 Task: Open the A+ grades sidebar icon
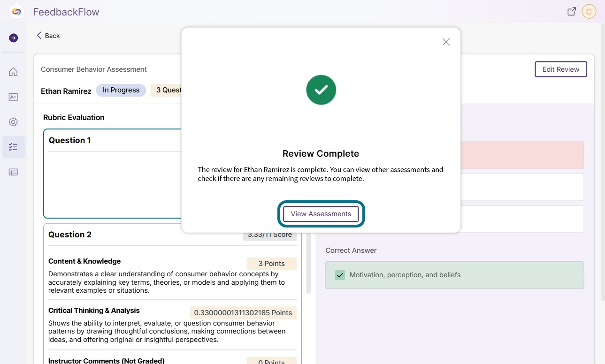(x=13, y=97)
